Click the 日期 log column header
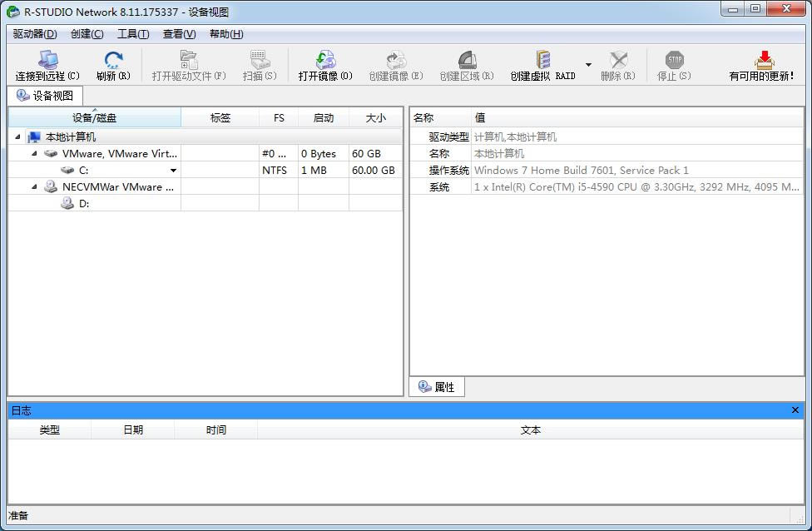This screenshot has height=531, width=812. (133, 430)
